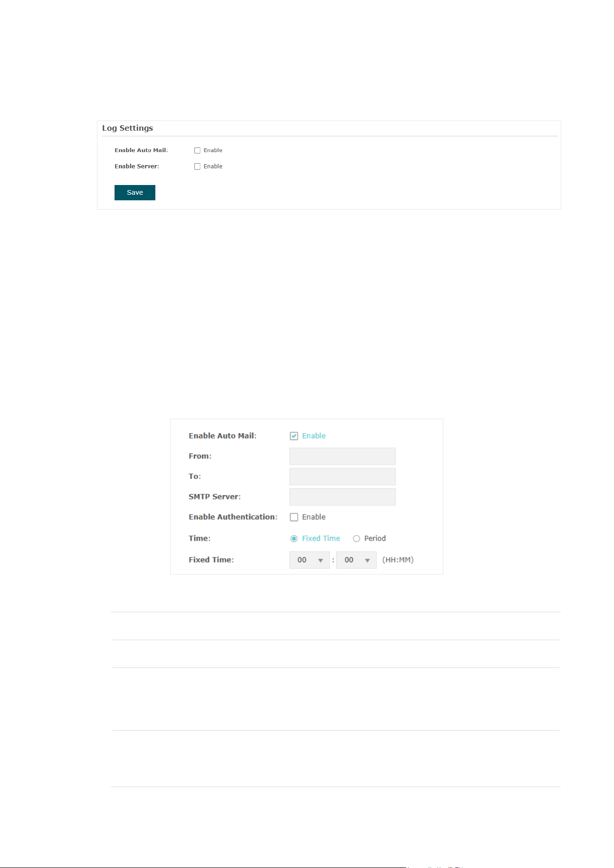Screen dimensions: 614x868
Task: Tick the Enable Authentication checkbox
Action: pos(294,517)
